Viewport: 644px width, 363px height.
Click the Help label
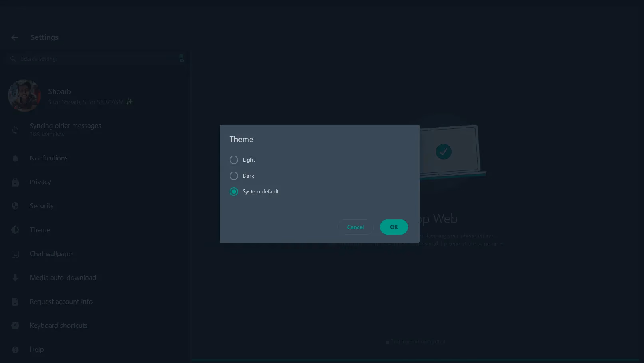coord(37,349)
